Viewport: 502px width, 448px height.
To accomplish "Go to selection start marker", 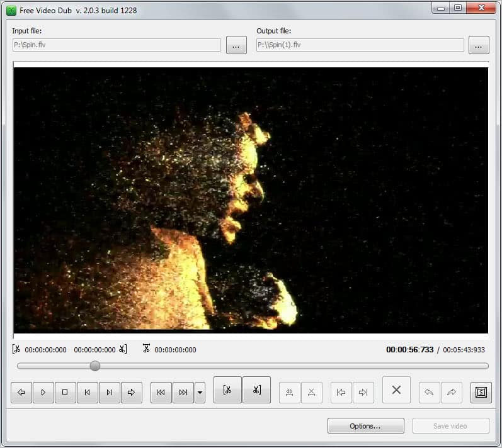I will tap(341, 393).
